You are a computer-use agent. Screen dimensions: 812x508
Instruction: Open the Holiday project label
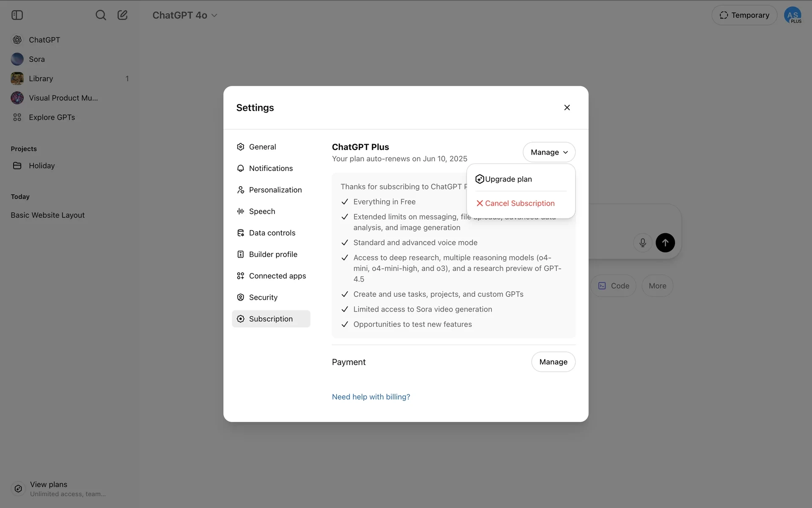point(42,166)
